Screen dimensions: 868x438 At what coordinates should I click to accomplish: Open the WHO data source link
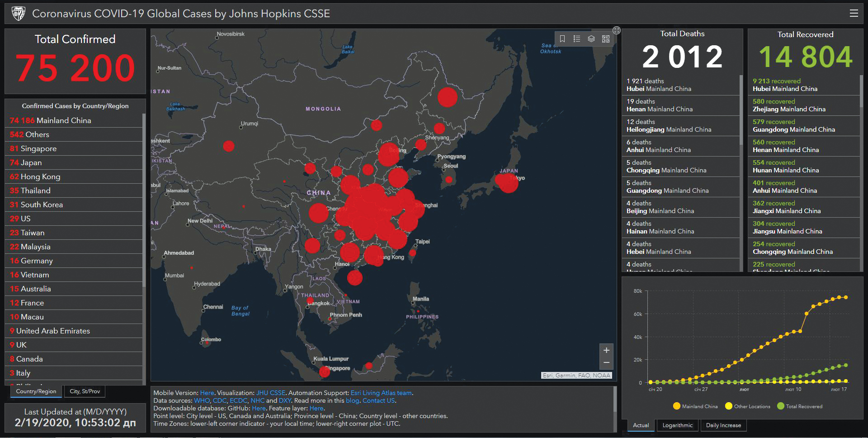pos(202,400)
